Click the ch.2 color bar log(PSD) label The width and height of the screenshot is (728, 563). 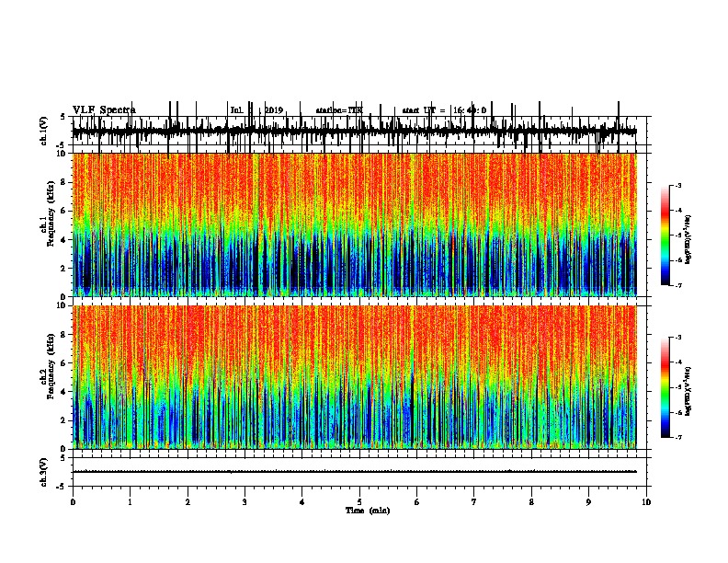(688, 392)
